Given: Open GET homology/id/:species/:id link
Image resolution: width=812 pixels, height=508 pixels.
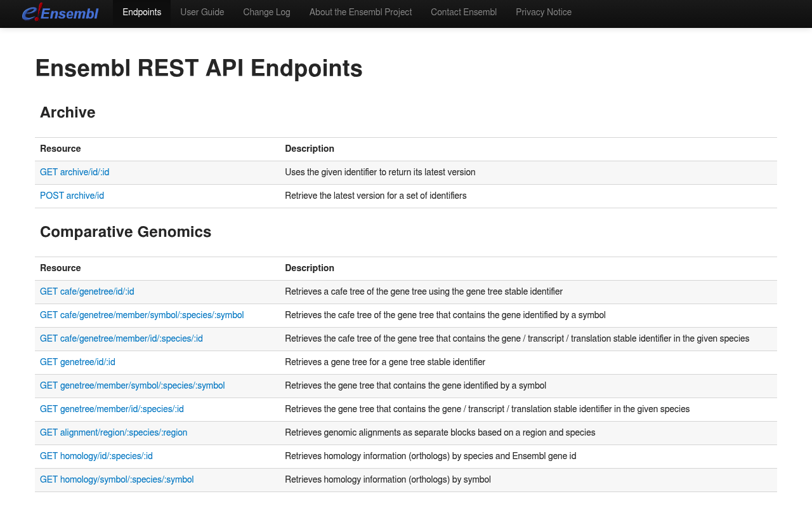Looking at the screenshot, I should (x=96, y=456).
